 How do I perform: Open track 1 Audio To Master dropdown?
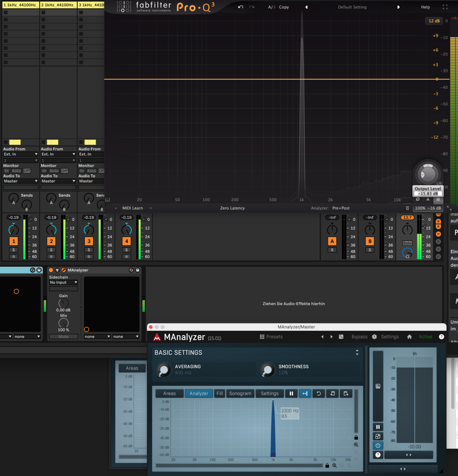20,181
